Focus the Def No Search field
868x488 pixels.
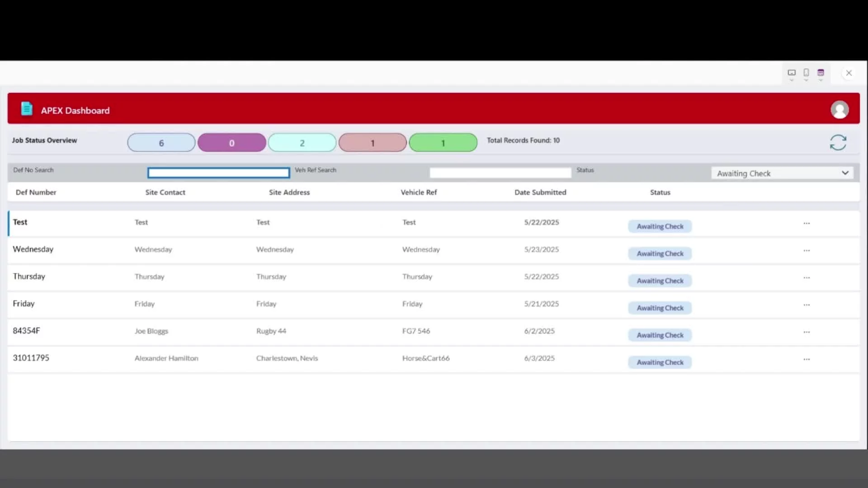[x=218, y=173]
